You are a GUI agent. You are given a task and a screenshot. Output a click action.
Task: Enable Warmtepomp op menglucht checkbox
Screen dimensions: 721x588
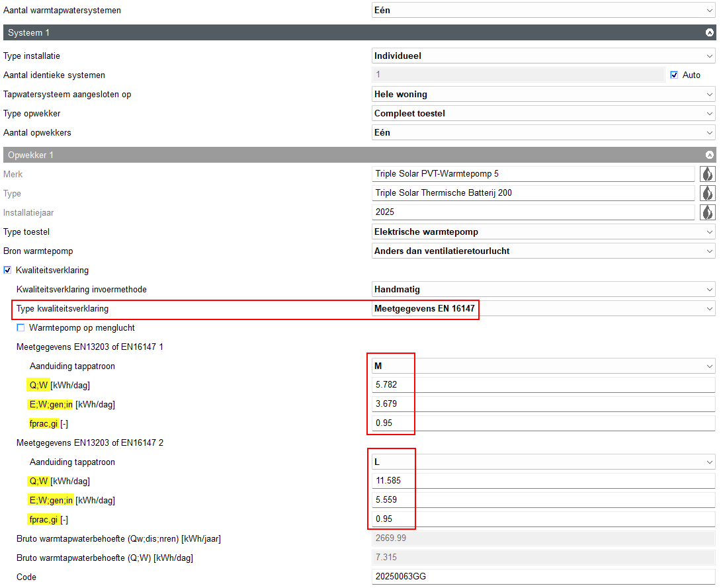[21, 327]
